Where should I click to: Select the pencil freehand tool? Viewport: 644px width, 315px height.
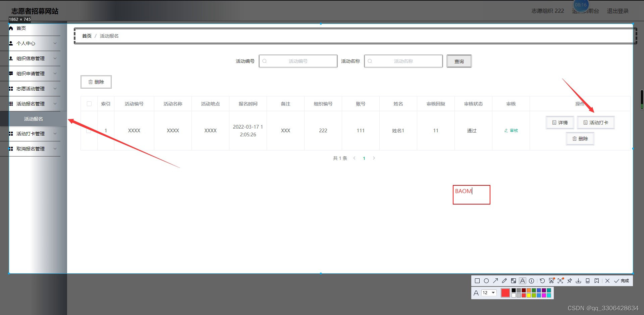pos(504,281)
